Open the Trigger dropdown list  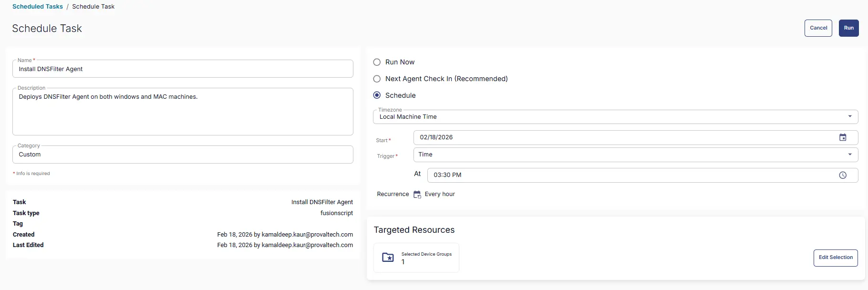coord(849,155)
